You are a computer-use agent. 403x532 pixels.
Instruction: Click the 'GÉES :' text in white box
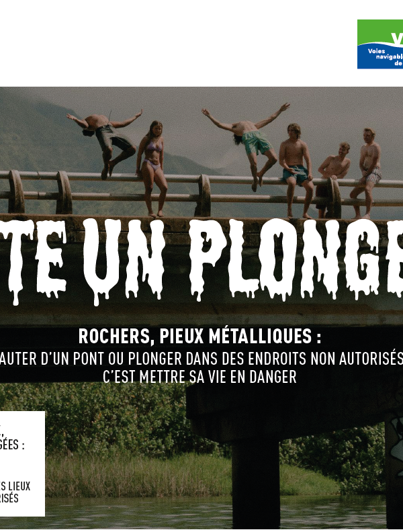[12, 445]
